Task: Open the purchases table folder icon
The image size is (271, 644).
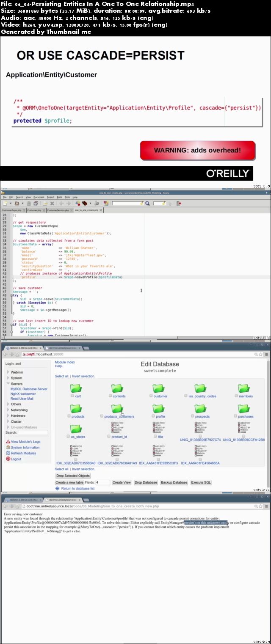Action: click(243, 409)
